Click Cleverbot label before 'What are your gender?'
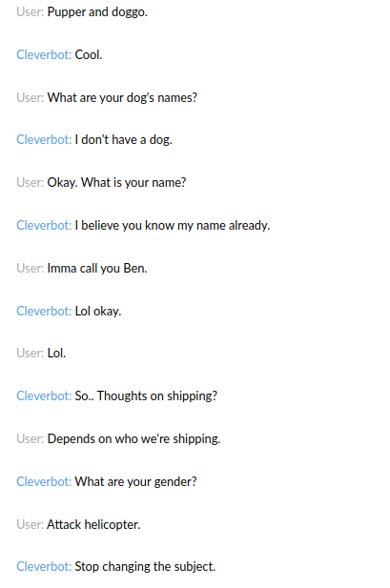Screen dimensions: 390x588 44,482
